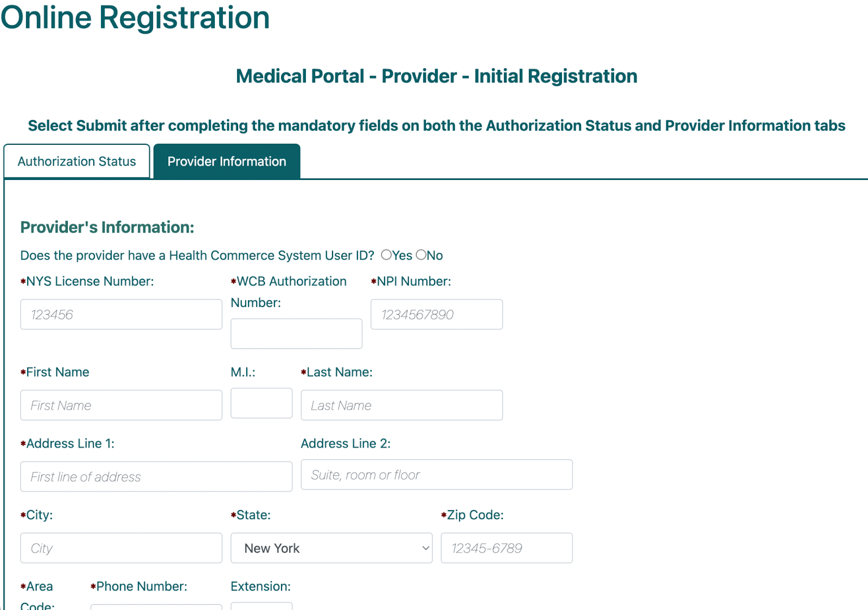
Task: Focus the WCB Authorization Number field
Action: tap(296, 333)
